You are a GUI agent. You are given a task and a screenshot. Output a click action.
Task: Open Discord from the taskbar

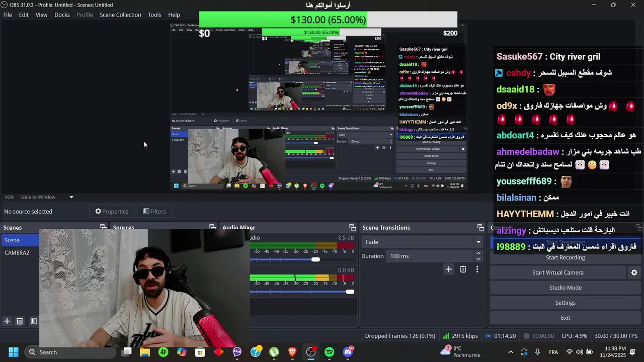coord(348,352)
